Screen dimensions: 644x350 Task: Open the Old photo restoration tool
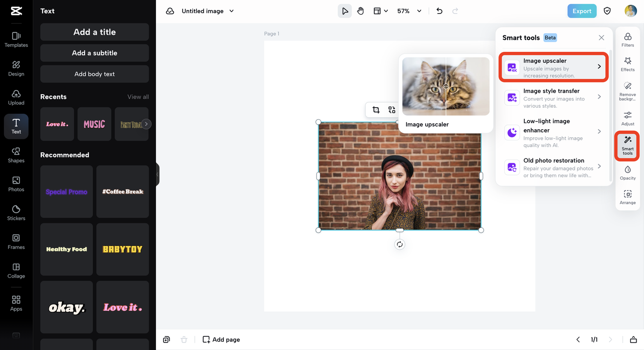553,167
